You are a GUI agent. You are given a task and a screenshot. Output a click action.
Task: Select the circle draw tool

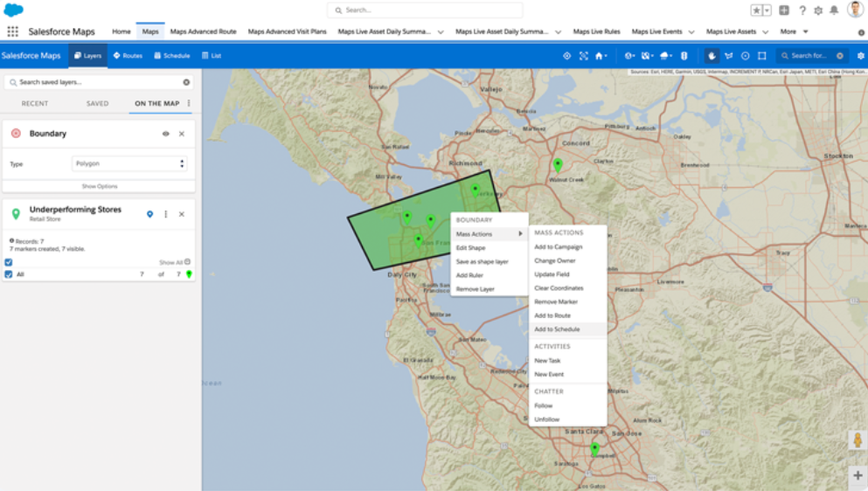pos(745,55)
